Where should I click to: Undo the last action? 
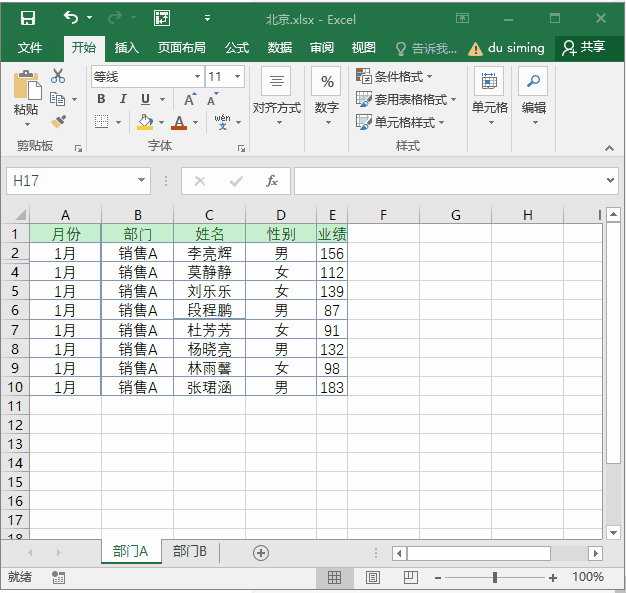point(71,18)
